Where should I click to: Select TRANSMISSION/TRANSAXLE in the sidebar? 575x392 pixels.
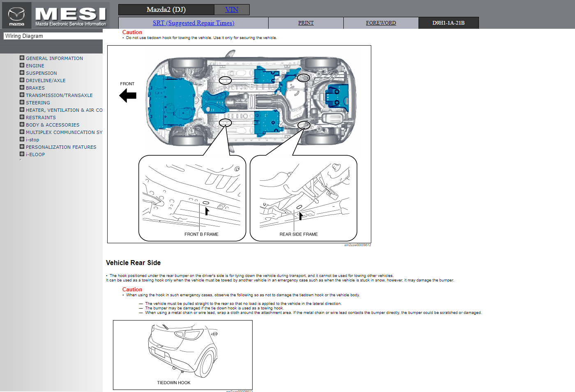(59, 95)
